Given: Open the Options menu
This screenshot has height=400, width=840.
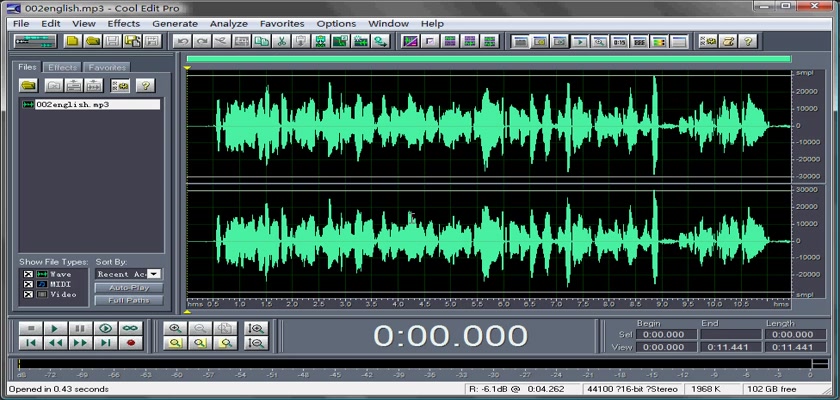Looking at the screenshot, I should pos(336,24).
